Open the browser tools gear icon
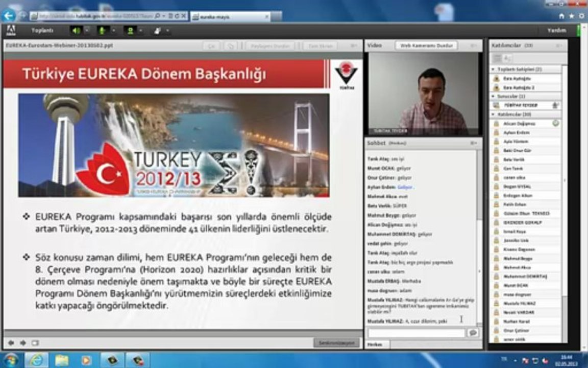The width and height of the screenshot is (588, 368). click(x=582, y=16)
